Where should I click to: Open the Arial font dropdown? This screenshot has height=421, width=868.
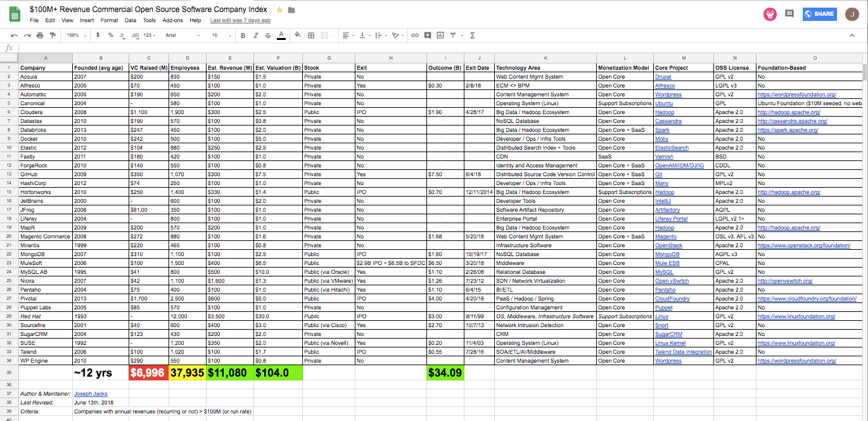[182, 36]
